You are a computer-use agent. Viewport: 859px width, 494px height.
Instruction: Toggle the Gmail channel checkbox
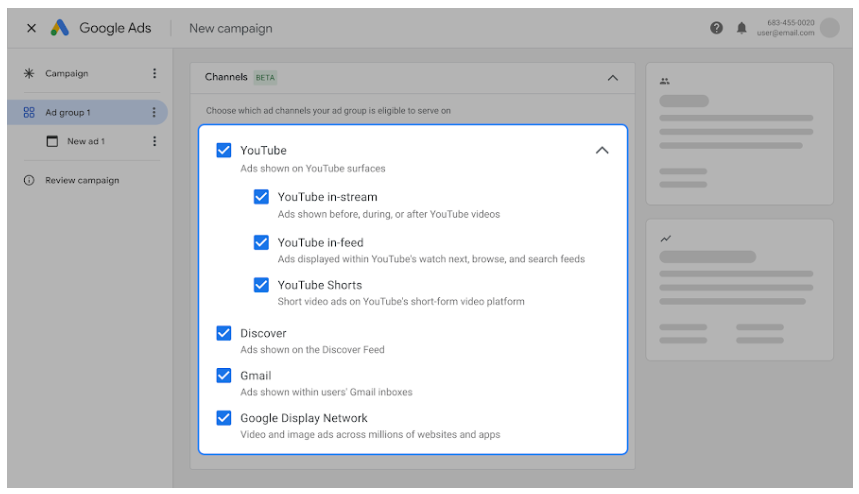point(224,376)
